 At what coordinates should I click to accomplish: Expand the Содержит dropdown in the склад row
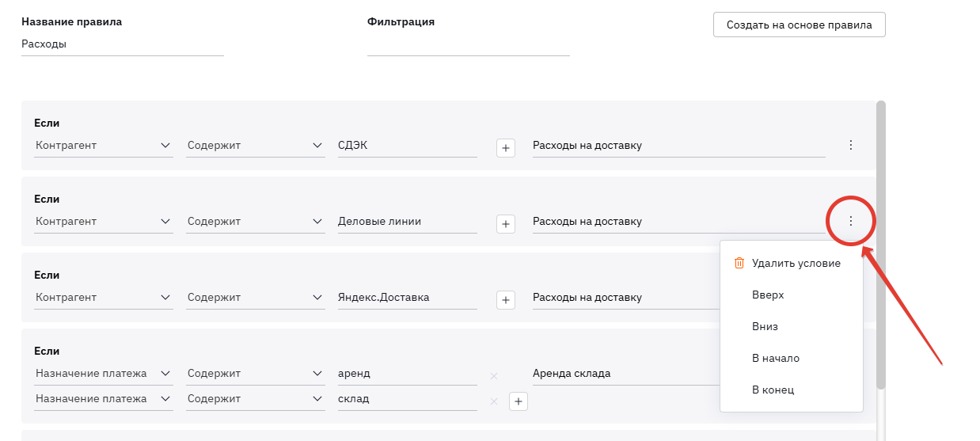pos(256,399)
